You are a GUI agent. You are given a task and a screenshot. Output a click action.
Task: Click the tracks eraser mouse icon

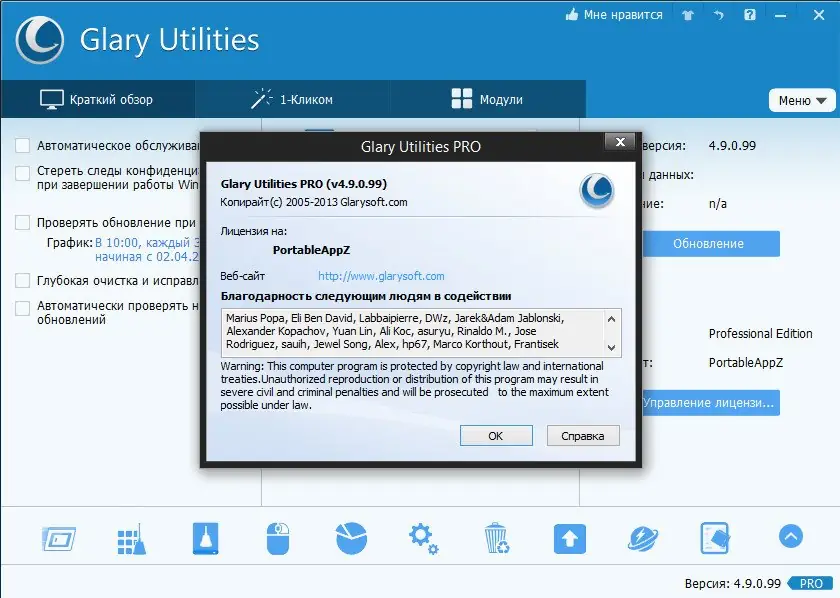[278, 537]
